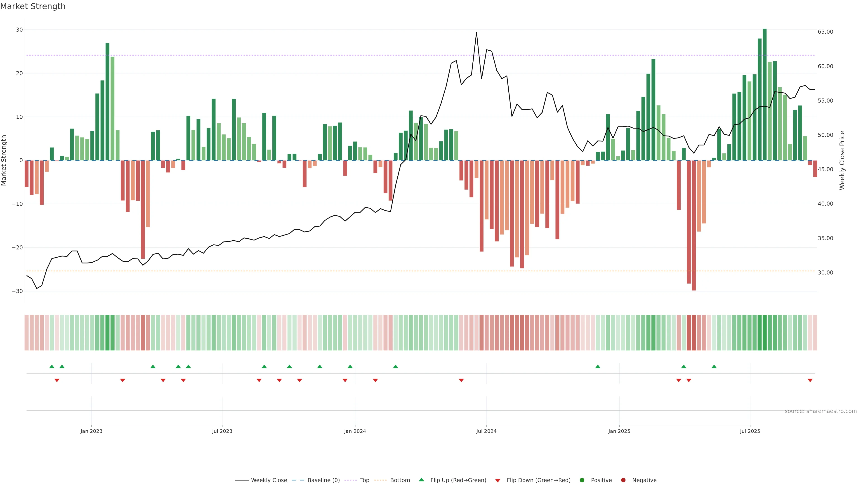Click the Market Strength chart title
Viewport: 868px width, 488px height.
click(x=33, y=6)
